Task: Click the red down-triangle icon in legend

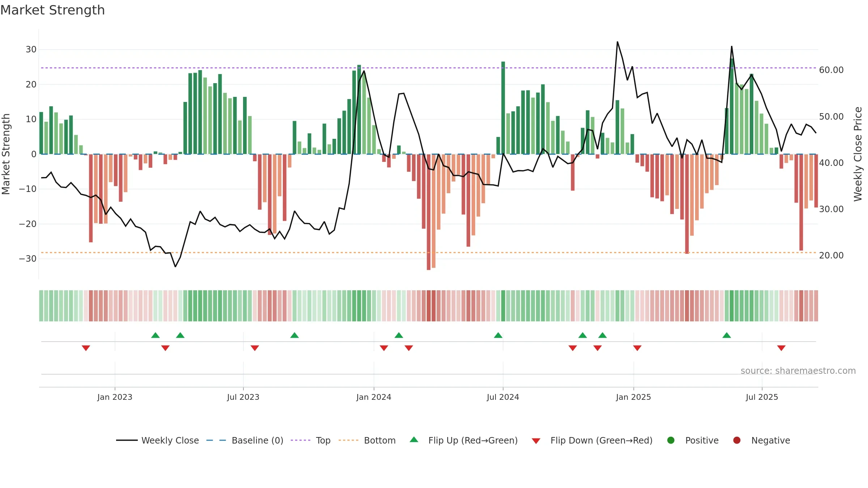Action: coord(536,441)
